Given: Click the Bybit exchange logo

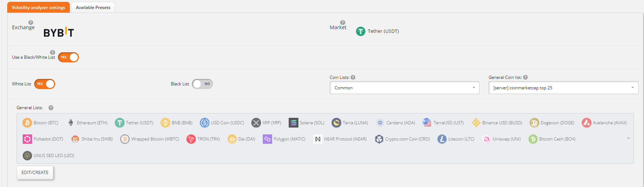Looking at the screenshot, I should pos(59,32).
